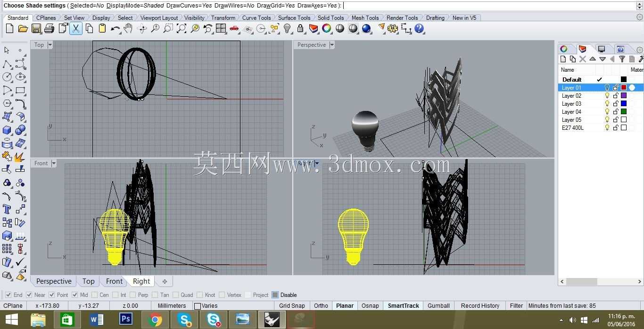Switch to the Front viewport tab
Image resolution: width=644 pixels, height=329 pixels.
tap(114, 281)
